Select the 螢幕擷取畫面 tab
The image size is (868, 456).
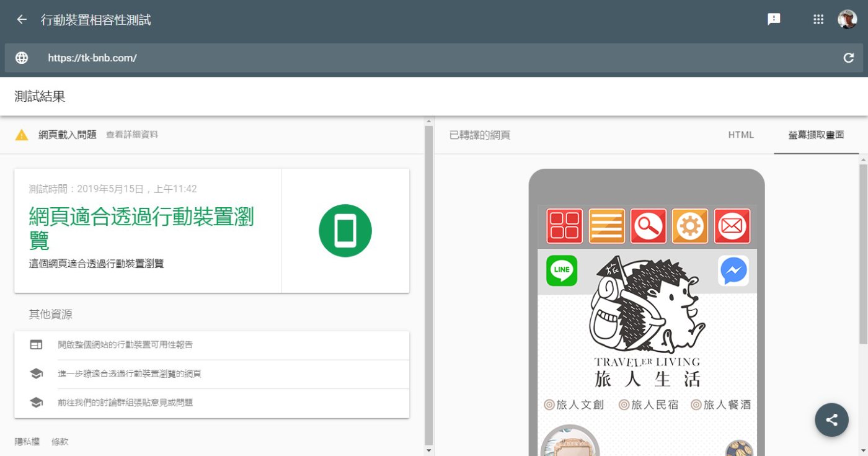click(816, 135)
